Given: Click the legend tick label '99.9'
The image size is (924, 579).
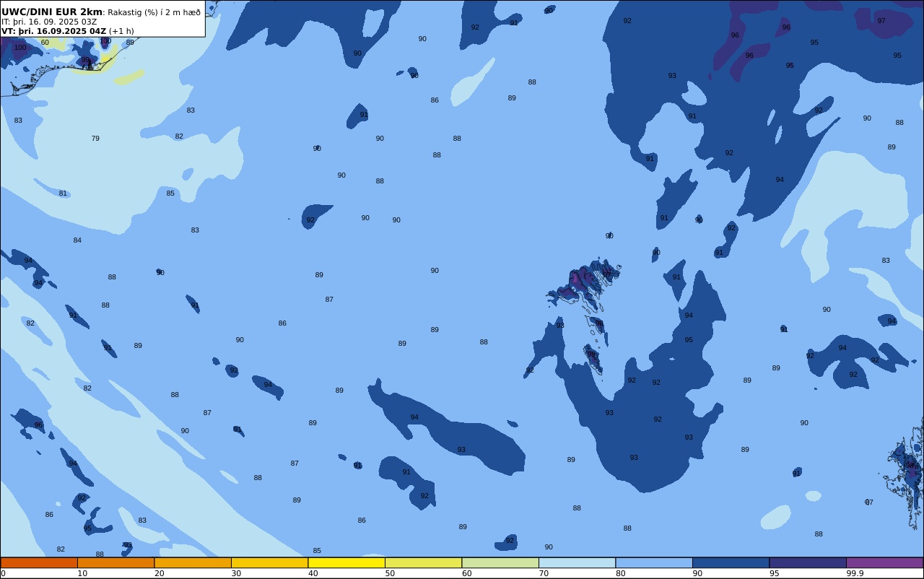Looking at the screenshot, I should [855, 573].
